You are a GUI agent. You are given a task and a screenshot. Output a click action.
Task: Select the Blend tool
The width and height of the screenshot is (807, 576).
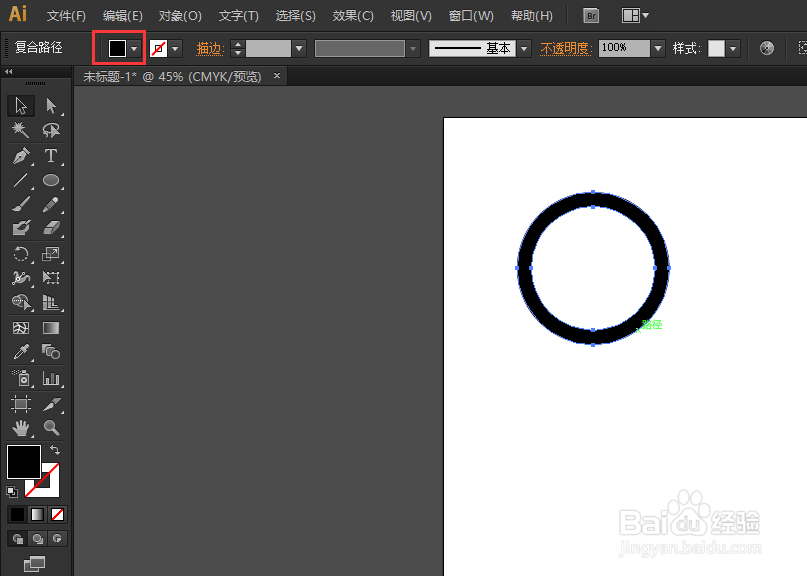click(50, 352)
